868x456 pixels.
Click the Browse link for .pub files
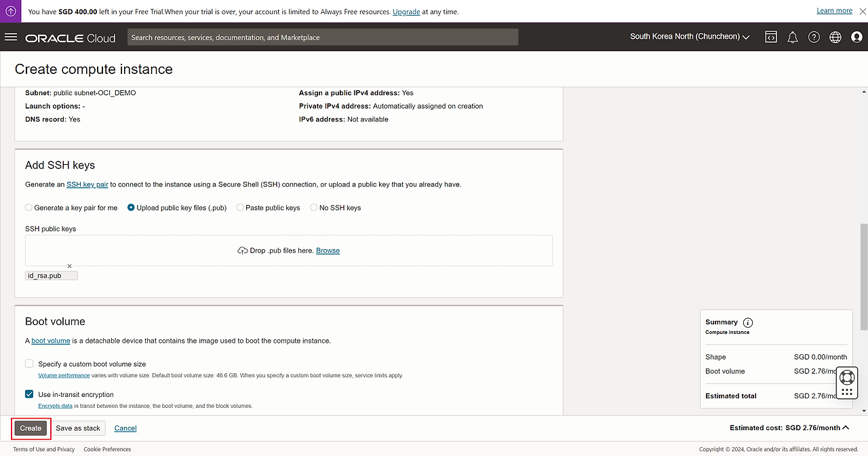pyautogui.click(x=328, y=250)
